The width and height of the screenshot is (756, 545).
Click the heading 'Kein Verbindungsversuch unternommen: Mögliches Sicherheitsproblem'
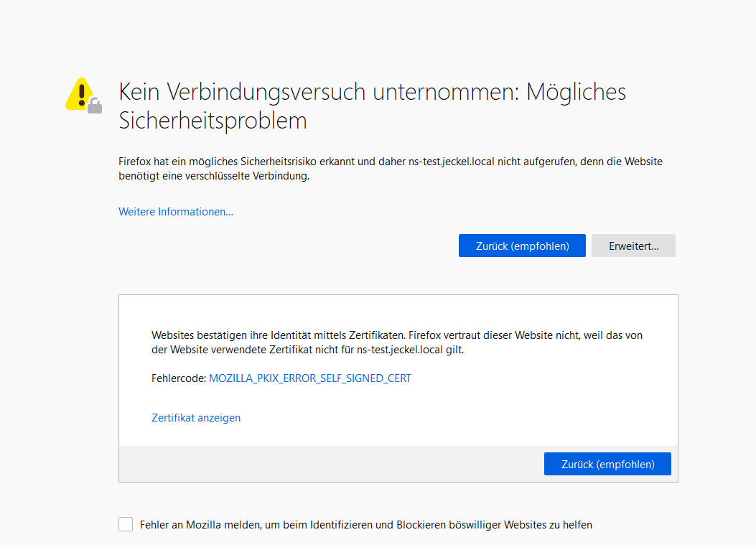click(x=372, y=106)
